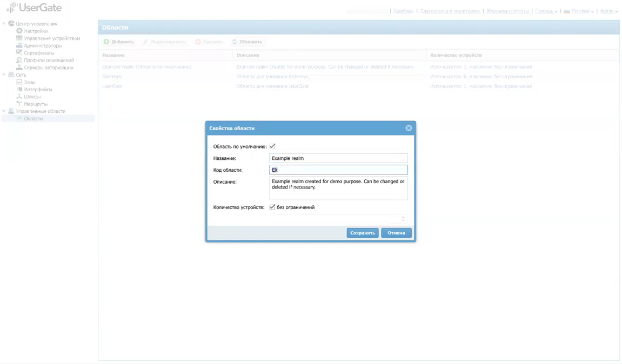Open the Русский language dropdown
The image size is (622, 364).
tap(583, 11)
